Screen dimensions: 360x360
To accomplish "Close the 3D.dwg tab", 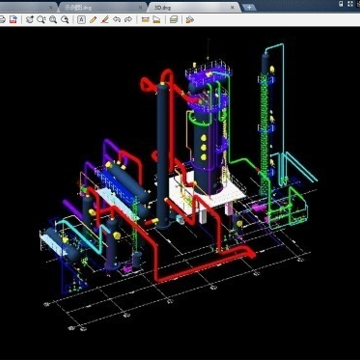I will click(x=232, y=7).
